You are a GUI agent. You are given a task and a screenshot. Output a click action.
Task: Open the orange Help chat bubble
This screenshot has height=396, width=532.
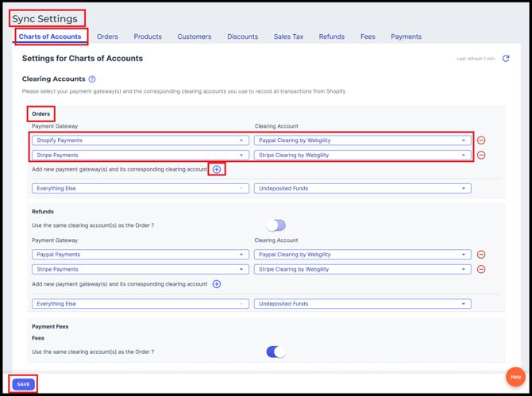tap(515, 376)
